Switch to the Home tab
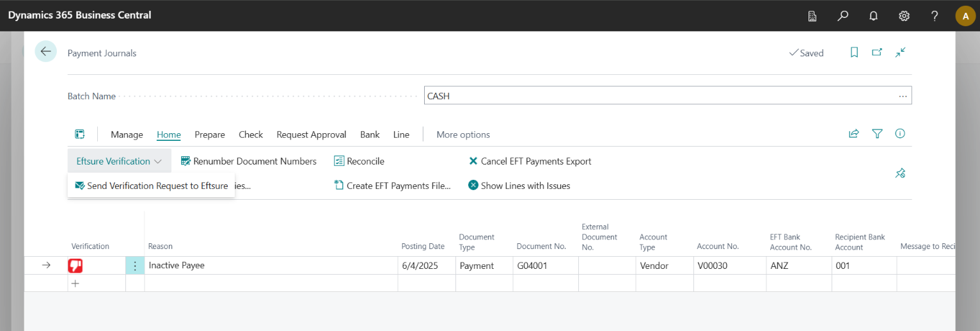 (169, 134)
